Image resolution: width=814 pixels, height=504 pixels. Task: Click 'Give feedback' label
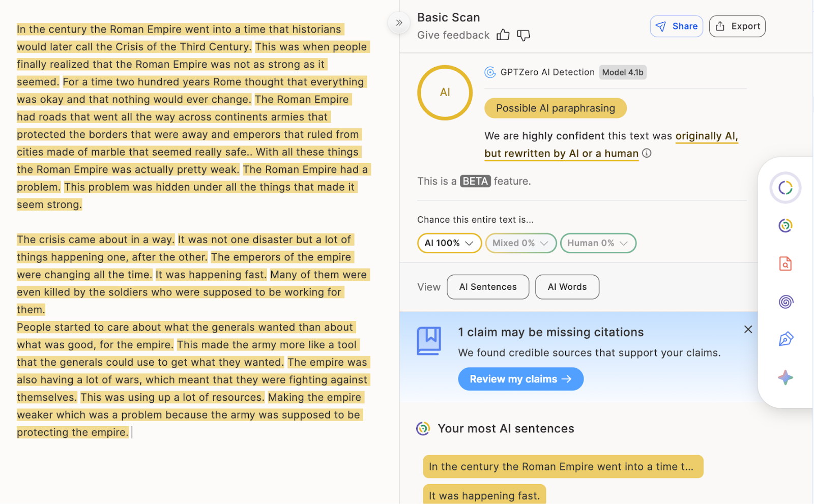pos(453,35)
